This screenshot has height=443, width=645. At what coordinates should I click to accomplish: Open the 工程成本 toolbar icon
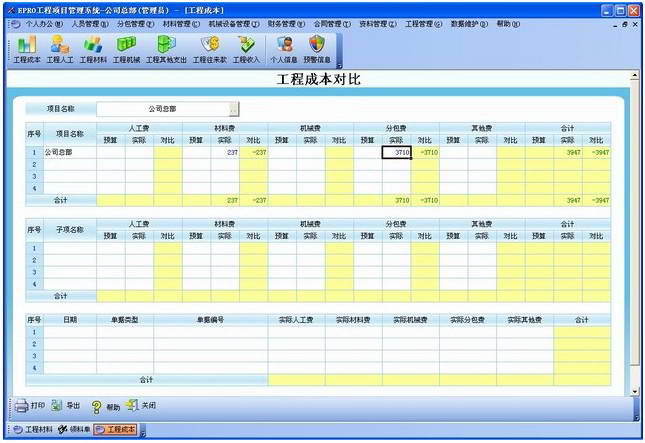[27, 49]
